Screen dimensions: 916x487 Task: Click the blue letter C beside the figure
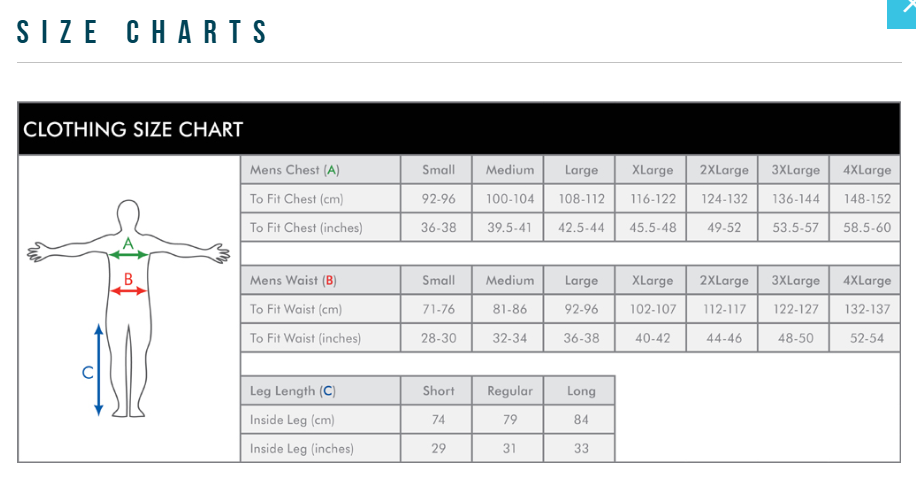[87, 373]
